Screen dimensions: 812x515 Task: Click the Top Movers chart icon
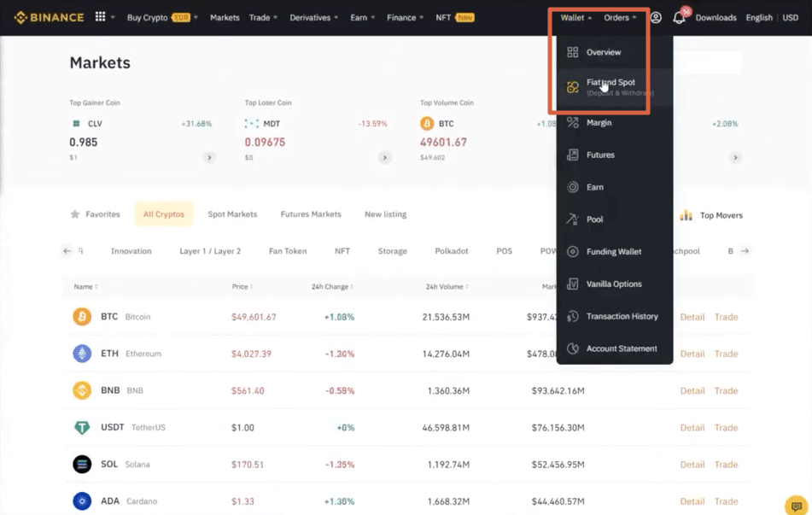[686, 215]
